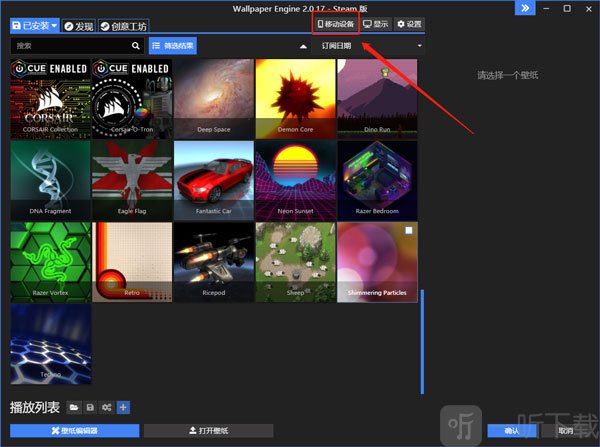Open playlist folder icon
This screenshot has width=600, height=447.
point(74,408)
